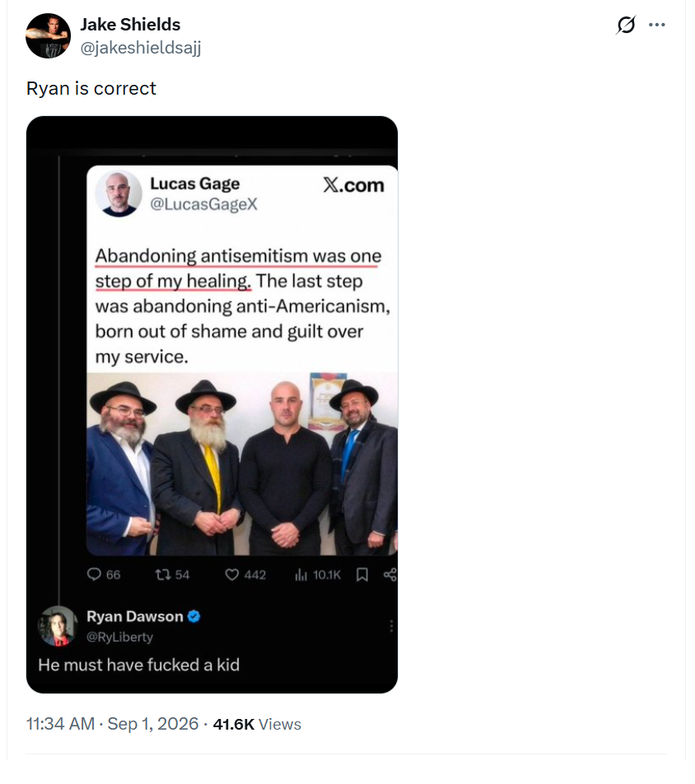Open the Grok slash-circle icon
The image size is (695, 784).
(626, 25)
